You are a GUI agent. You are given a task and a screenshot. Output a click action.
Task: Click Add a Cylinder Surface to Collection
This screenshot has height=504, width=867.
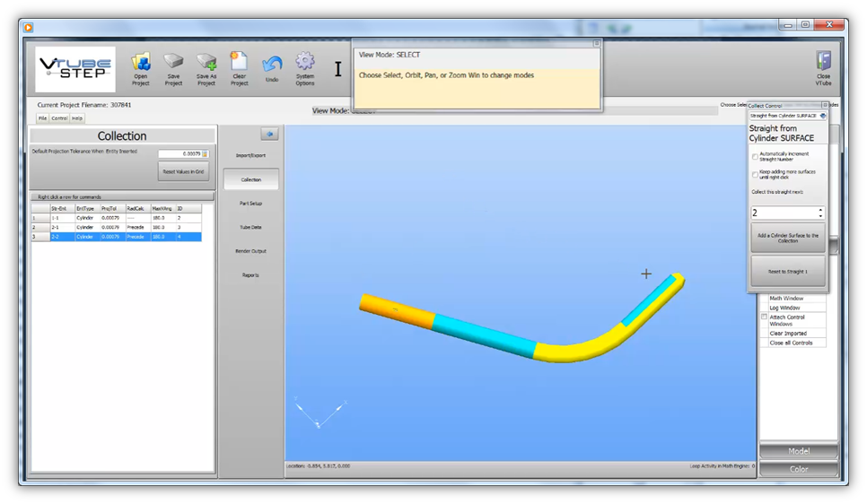787,238
